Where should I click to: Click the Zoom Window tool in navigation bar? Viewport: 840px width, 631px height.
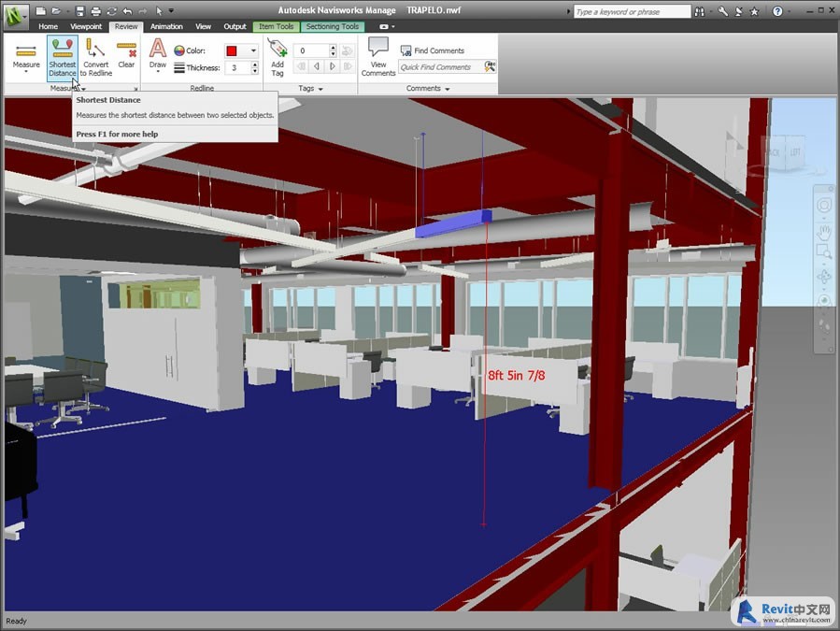click(x=825, y=252)
